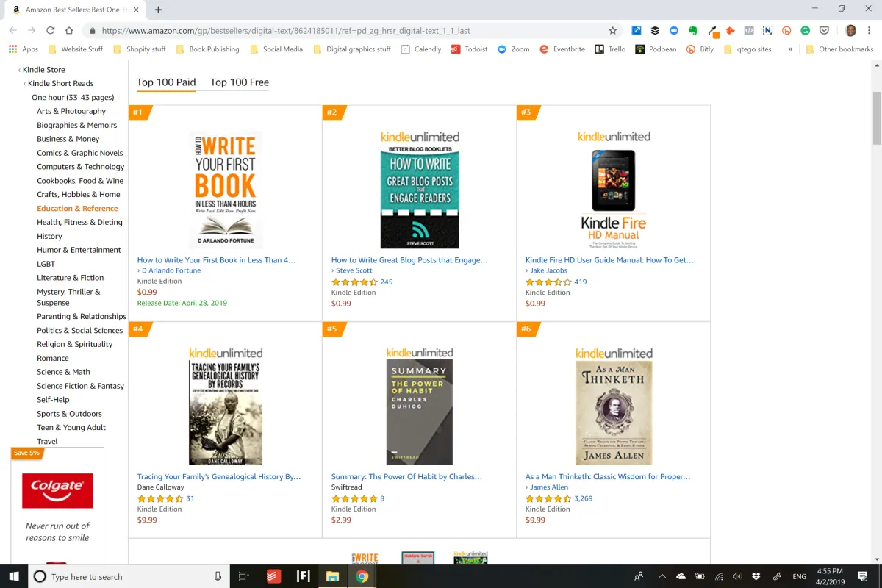
Task: Open the volume control in the tray
Action: tap(737, 576)
